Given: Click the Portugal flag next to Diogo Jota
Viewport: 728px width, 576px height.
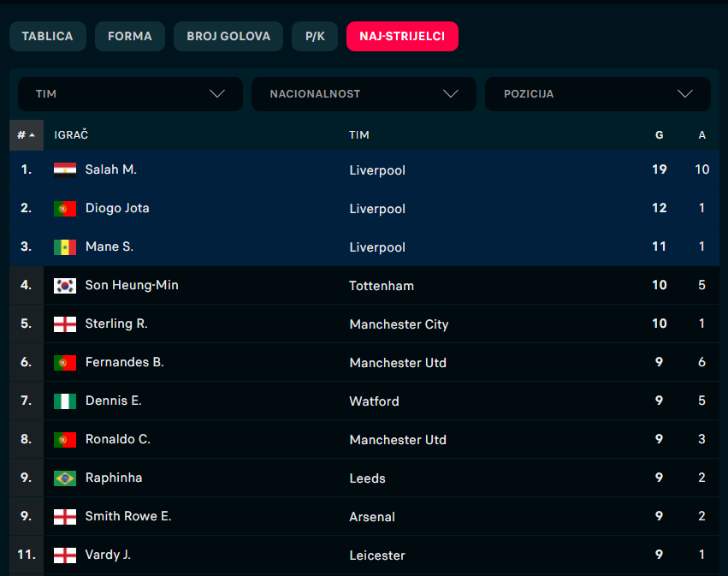Looking at the screenshot, I should point(65,209).
